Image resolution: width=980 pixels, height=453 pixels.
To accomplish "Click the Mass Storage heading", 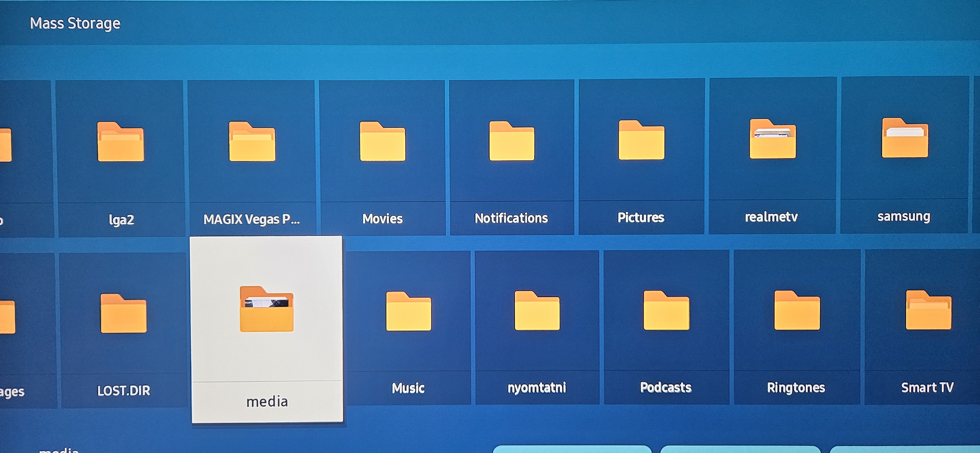I will pos(75,24).
